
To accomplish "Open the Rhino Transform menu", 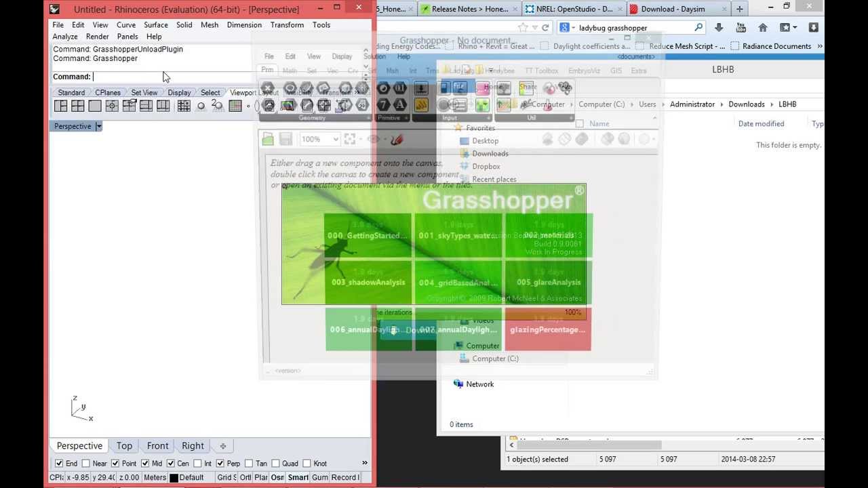I will coord(287,25).
